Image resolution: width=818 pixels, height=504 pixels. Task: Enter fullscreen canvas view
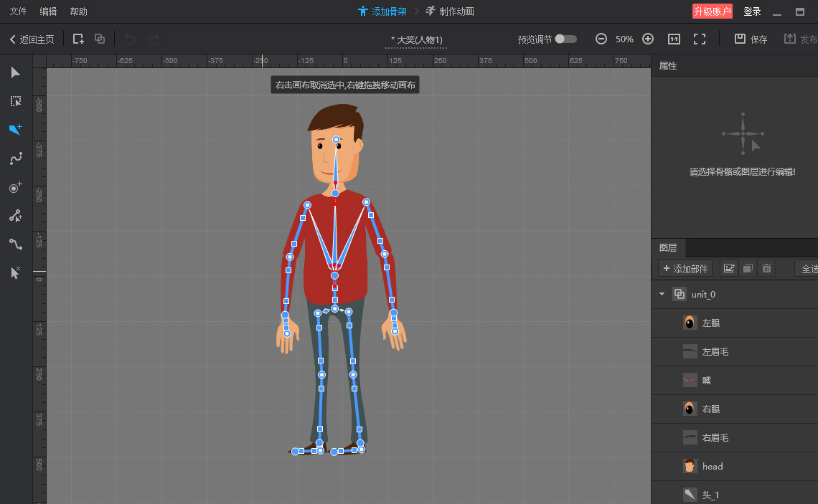(x=700, y=39)
